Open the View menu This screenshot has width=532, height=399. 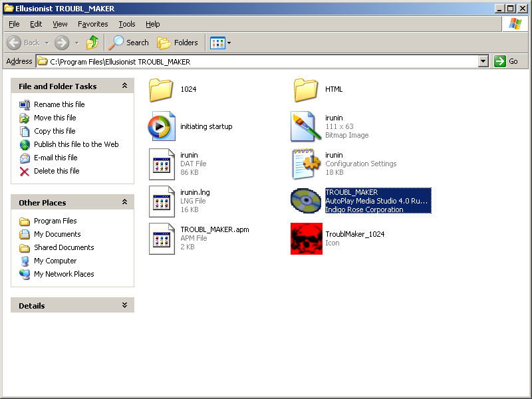pos(60,24)
